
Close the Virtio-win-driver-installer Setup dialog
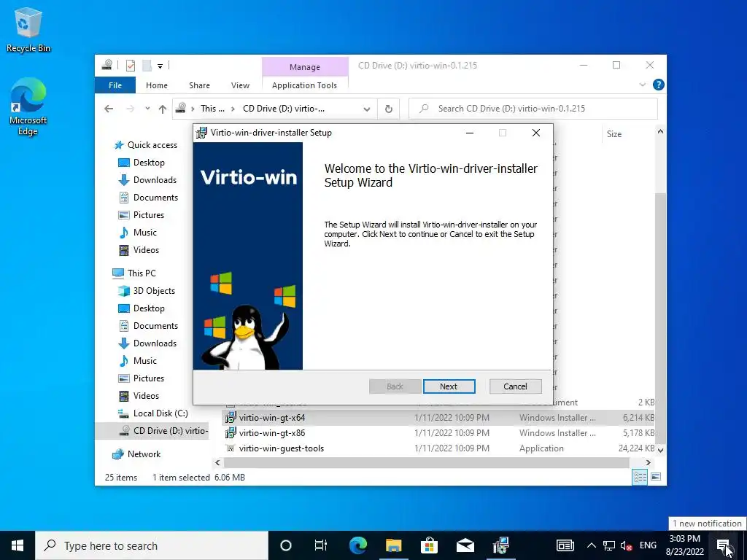(x=536, y=133)
